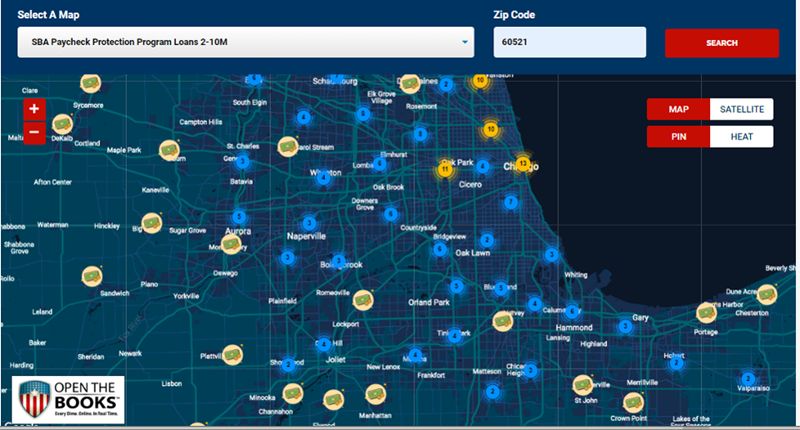Open the money marker above Crown Point
This screenshot has height=430, width=800.
pos(633,403)
